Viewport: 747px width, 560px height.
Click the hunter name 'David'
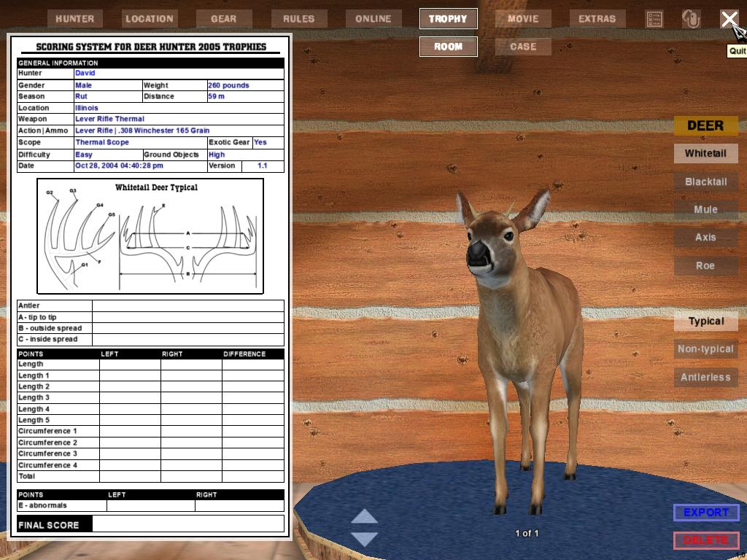[x=85, y=74]
